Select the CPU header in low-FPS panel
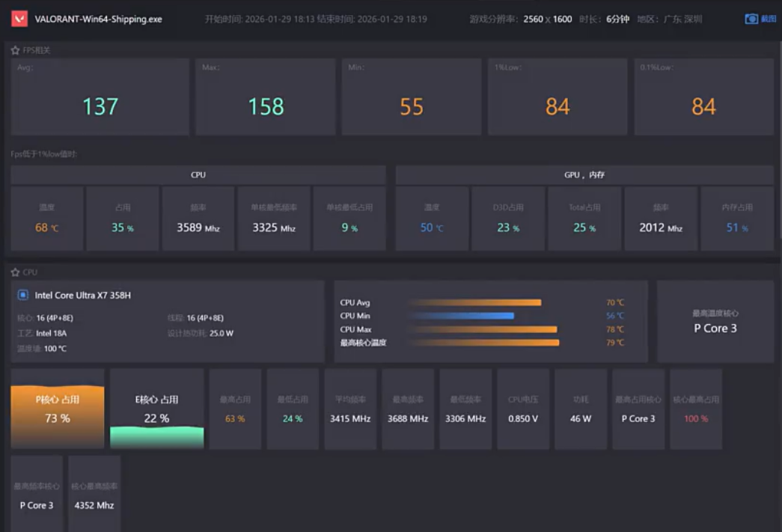 (x=198, y=175)
